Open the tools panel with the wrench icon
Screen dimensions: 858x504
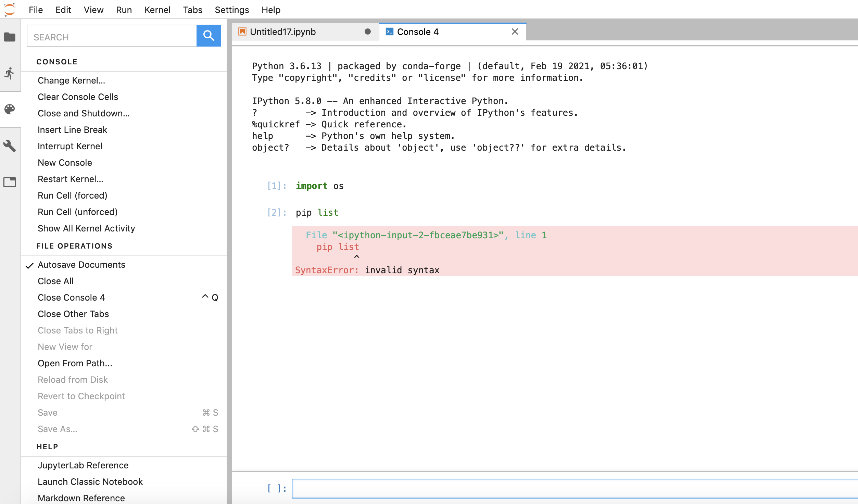pos(10,146)
